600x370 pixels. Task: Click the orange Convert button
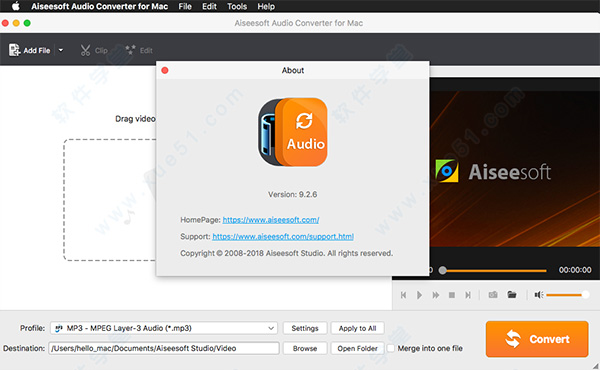pos(537,339)
